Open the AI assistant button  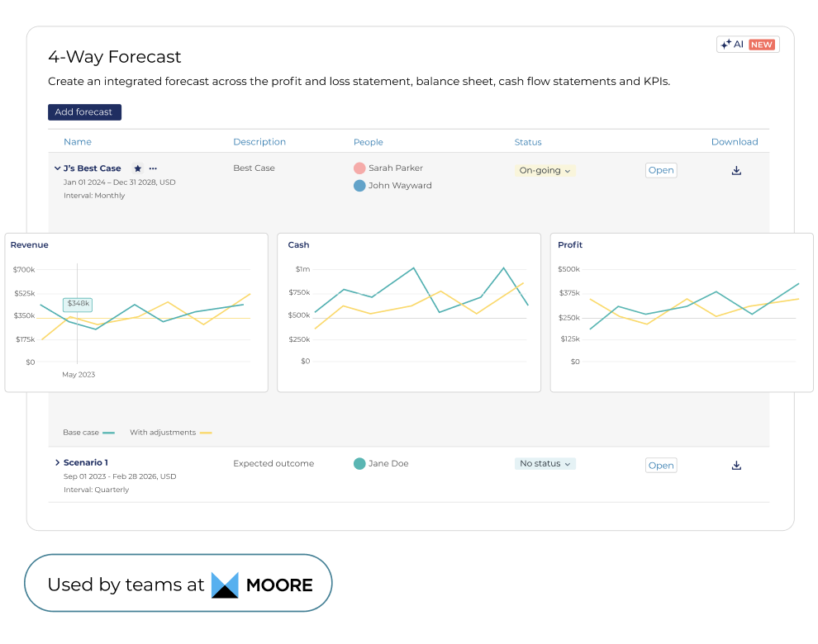[734, 45]
